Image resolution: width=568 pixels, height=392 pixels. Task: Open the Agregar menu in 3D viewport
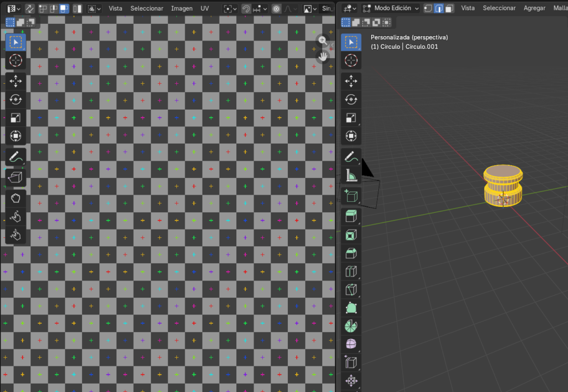pos(535,8)
